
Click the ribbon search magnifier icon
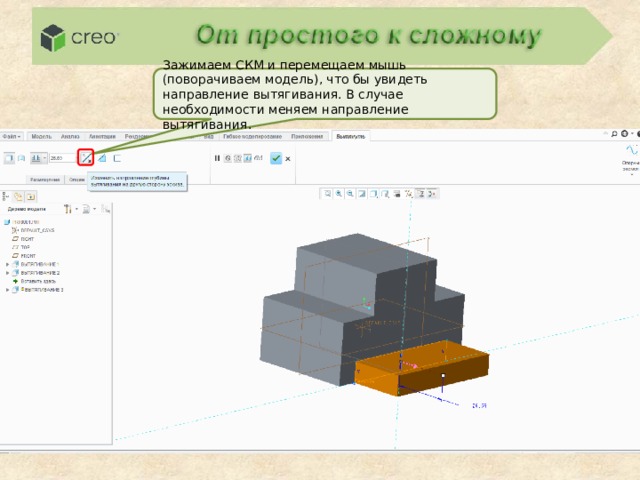[x=614, y=134]
